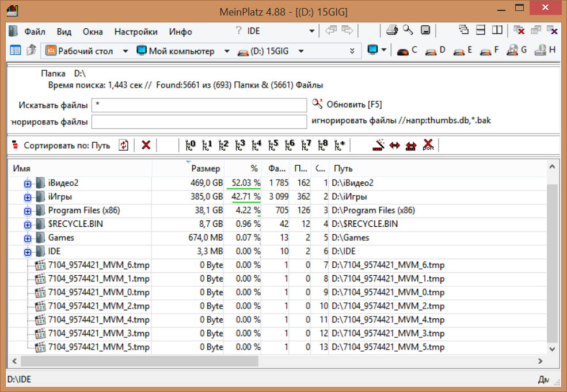Click the cascade windows icon
The width and height of the screenshot is (567, 392).
click(x=464, y=31)
